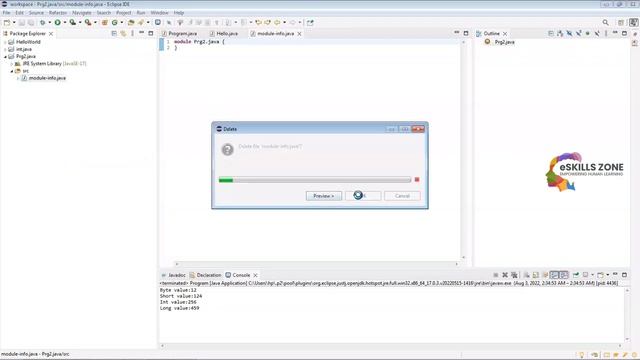Click Preview button in Delete dialog

point(324,196)
